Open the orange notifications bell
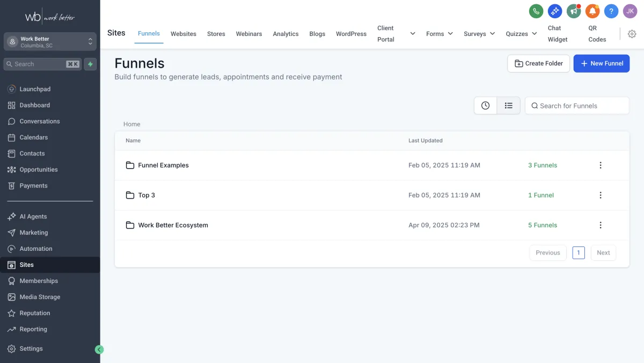 (x=592, y=11)
